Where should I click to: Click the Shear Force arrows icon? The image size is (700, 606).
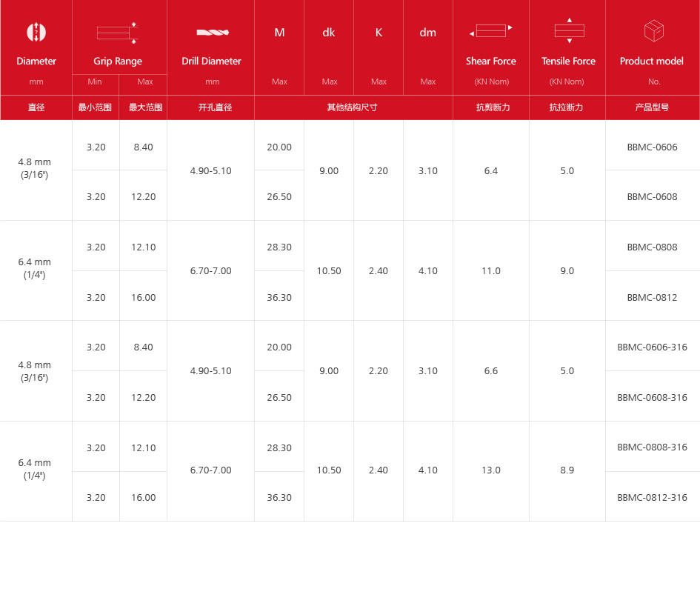491,31
